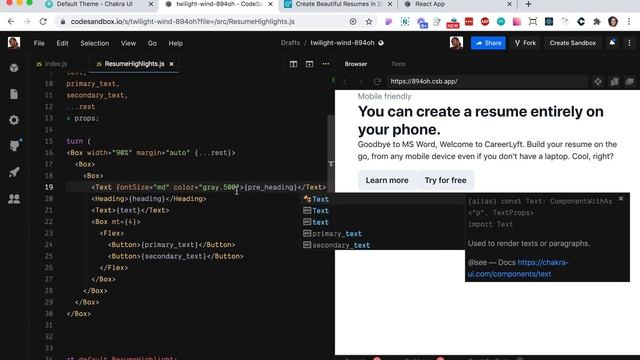This screenshot has width=640, height=360.
Task: Switch to Create Beautiful Resumes tab
Action: click(x=339, y=4)
